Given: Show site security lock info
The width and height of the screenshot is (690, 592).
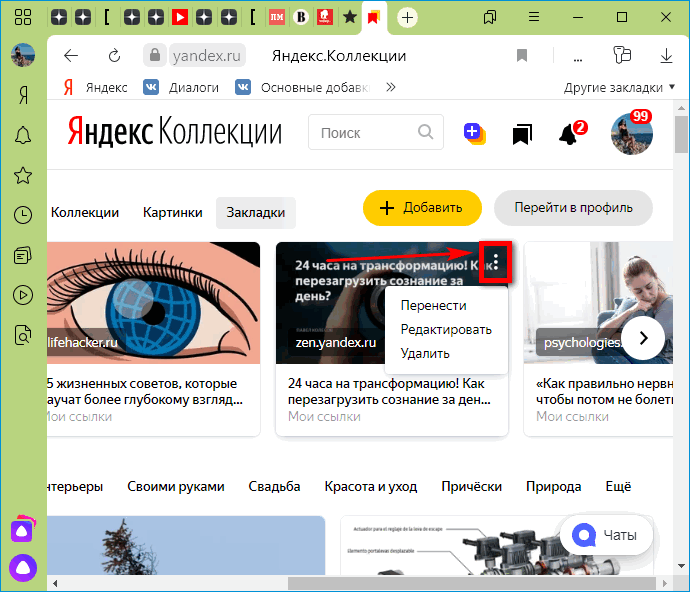Looking at the screenshot, I should pos(154,55).
